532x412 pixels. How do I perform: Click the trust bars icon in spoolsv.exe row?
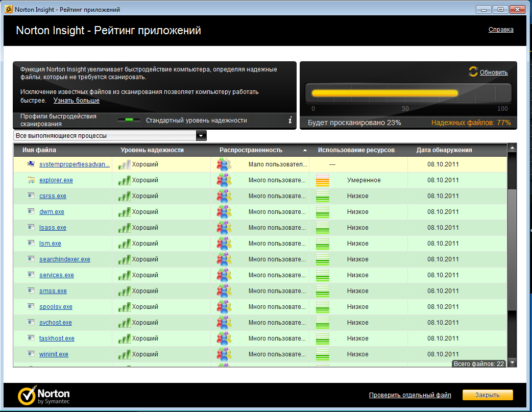tap(124, 307)
